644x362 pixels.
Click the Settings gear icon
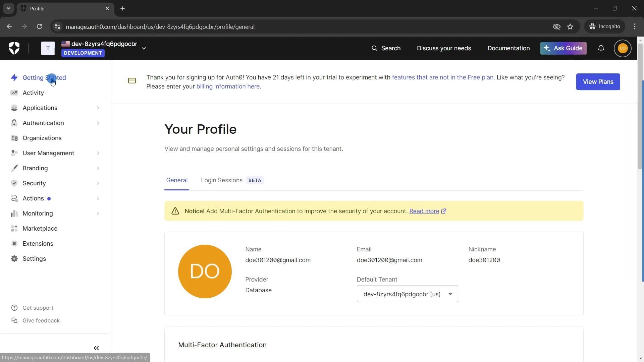(x=14, y=259)
